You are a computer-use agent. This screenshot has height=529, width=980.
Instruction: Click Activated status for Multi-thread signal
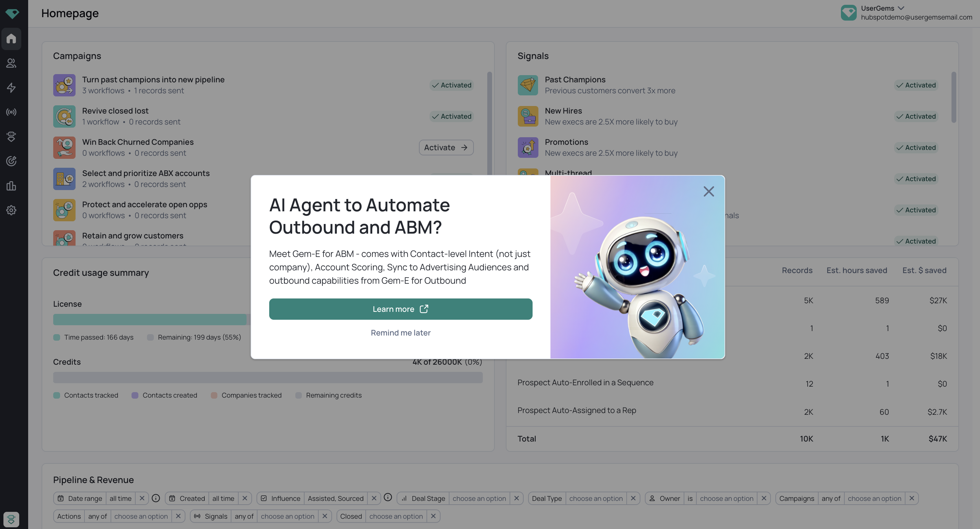[916, 179]
